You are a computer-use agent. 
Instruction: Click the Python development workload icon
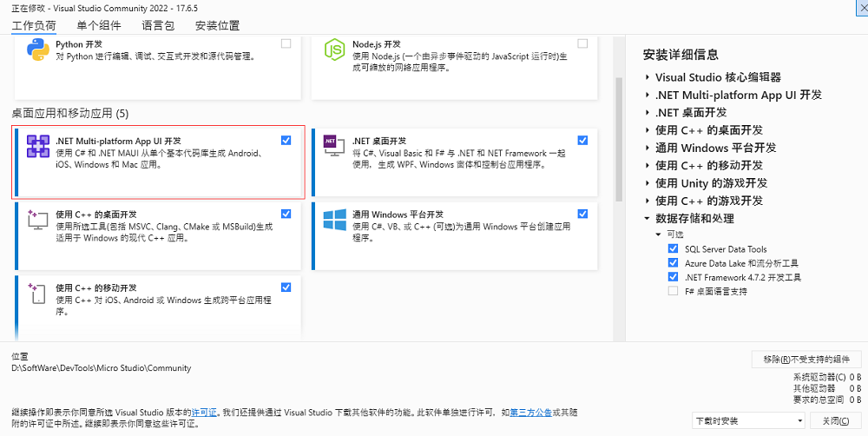(38, 50)
